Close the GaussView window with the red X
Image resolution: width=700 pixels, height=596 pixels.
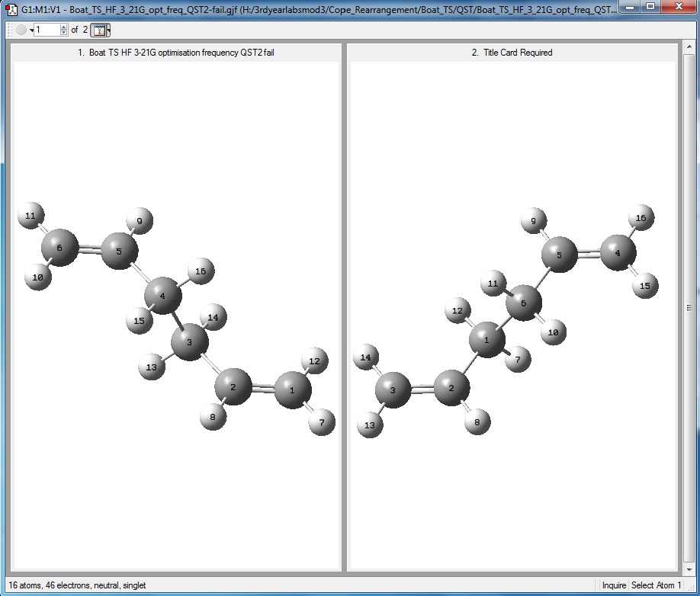(x=679, y=6)
